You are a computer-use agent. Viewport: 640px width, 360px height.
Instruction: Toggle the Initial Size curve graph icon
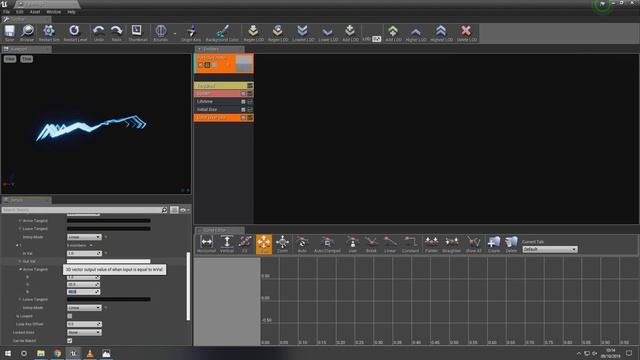[250, 110]
